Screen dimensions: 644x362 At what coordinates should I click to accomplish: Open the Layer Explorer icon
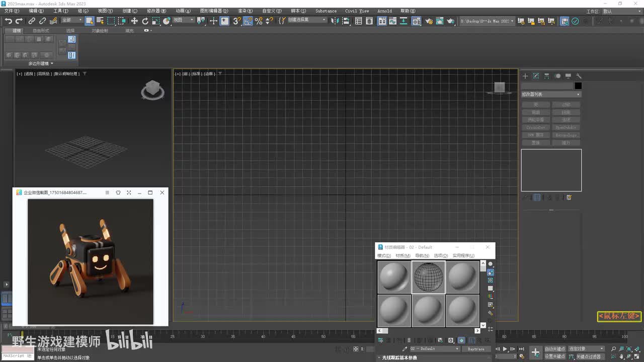tap(369, 21)
